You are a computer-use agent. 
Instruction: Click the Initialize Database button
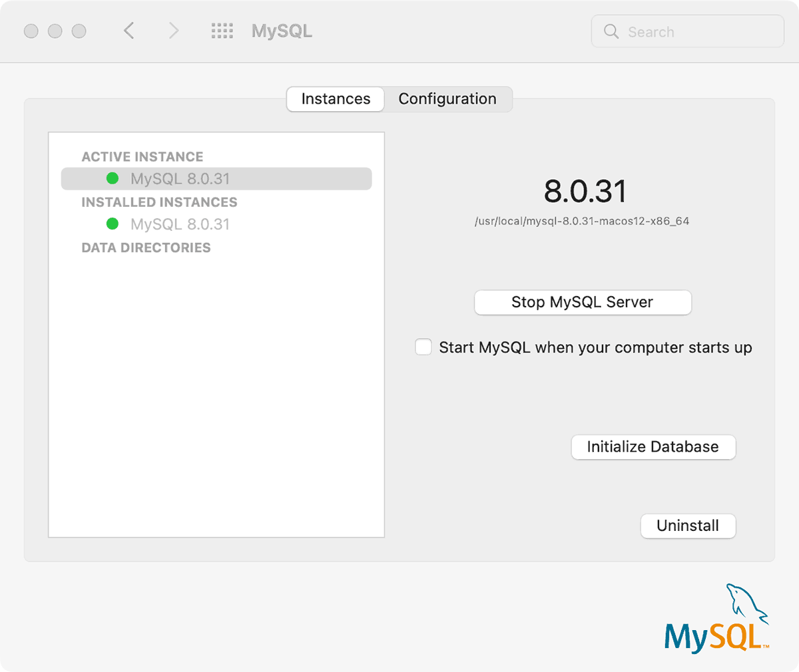(x=653, y=446)
